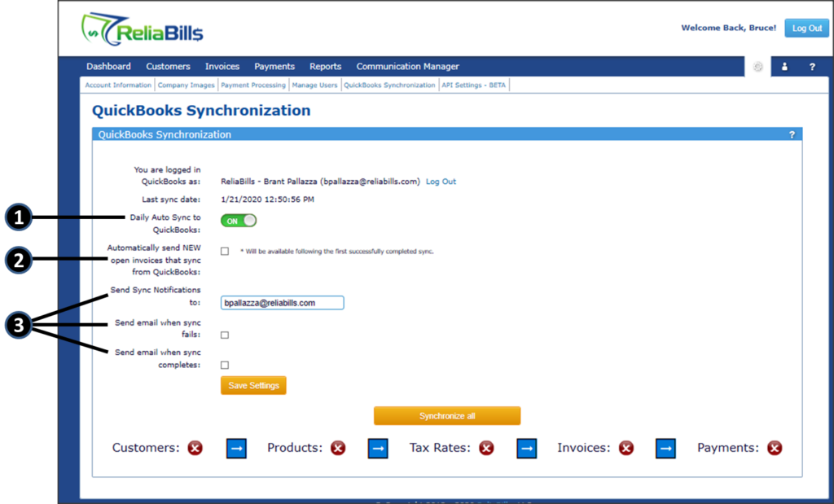Click the Products red X status icon
Image resolution: width=834 pixels, height=504 pixels.
(x=338, y=448)
